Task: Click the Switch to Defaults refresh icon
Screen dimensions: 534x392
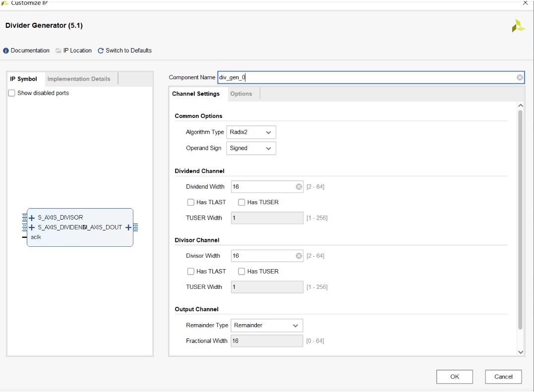Action: 101,51
